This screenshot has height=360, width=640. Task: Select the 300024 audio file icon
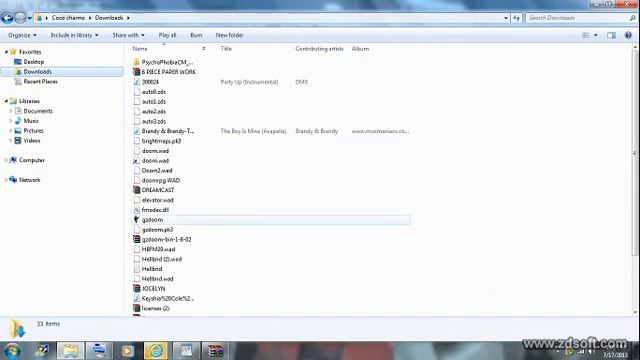pos(136,82)
